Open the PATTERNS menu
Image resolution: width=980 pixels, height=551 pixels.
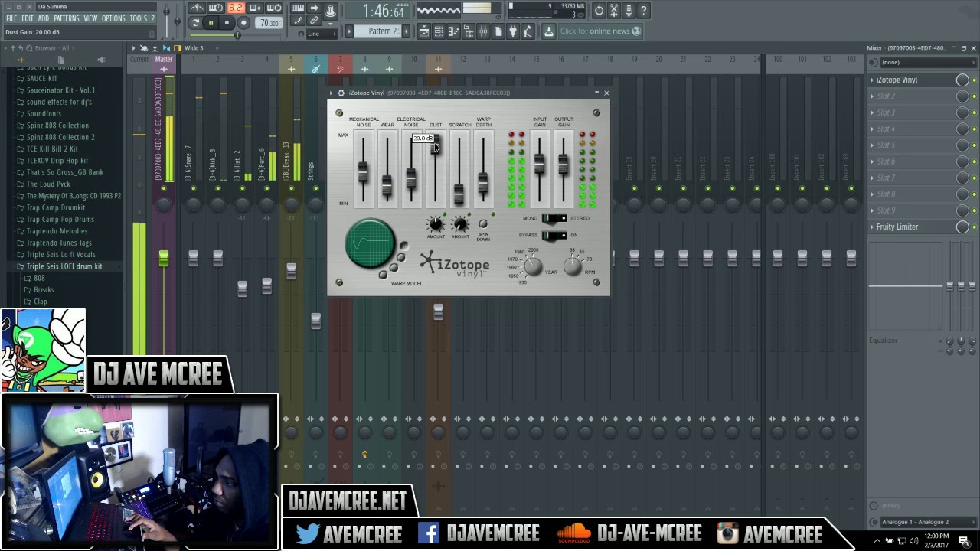(x=67, y=18)
